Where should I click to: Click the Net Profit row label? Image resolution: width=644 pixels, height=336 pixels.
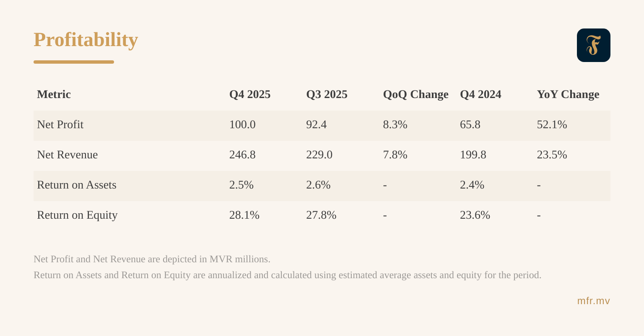point(60,124)
